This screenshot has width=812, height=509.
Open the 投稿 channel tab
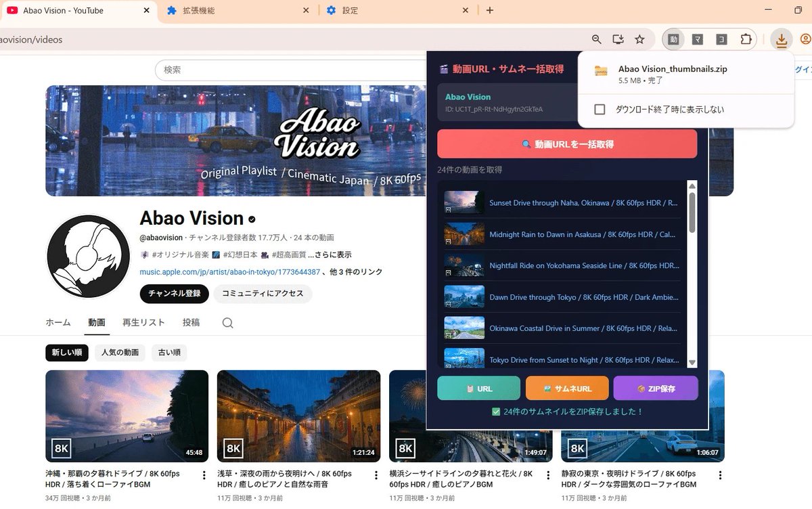191,323
